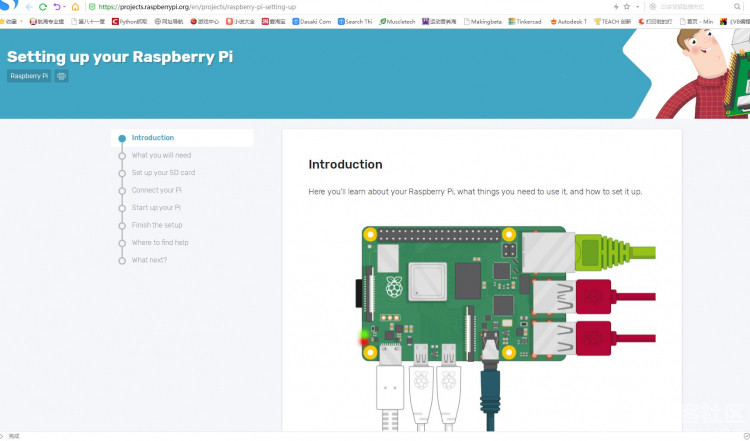Open the globe-icon bookmark after Python
750x441 pixels.
tap(169, 22)
